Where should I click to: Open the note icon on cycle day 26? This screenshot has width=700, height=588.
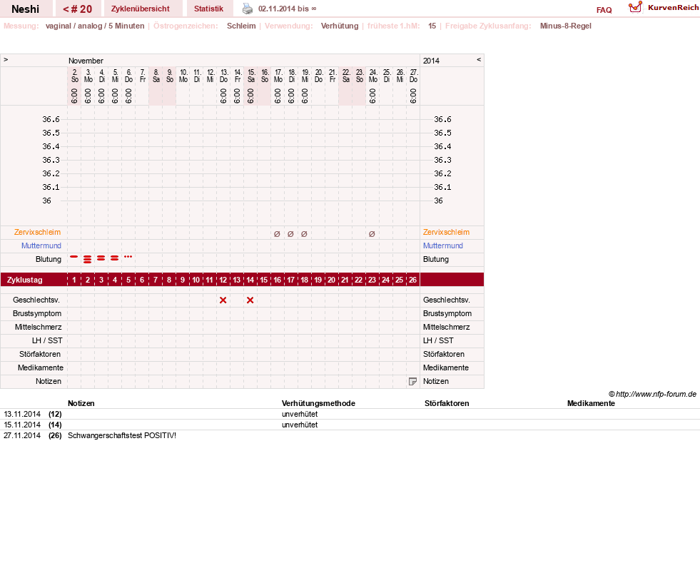click(412, 381)
